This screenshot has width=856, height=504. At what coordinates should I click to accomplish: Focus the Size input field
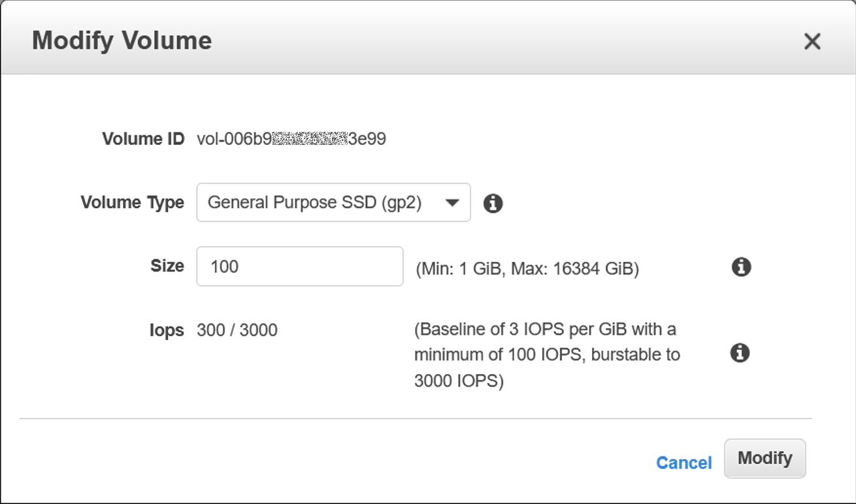(299, 266)
